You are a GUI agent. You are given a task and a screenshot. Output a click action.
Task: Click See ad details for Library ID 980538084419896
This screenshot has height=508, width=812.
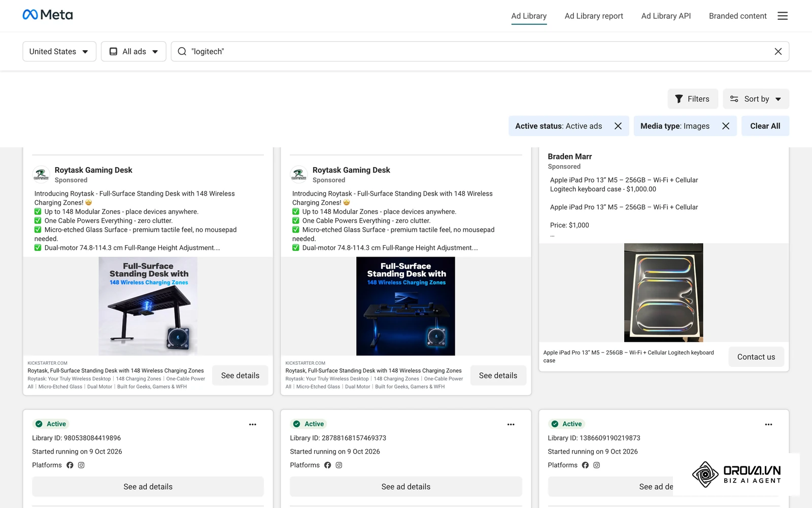click(148, 487)
